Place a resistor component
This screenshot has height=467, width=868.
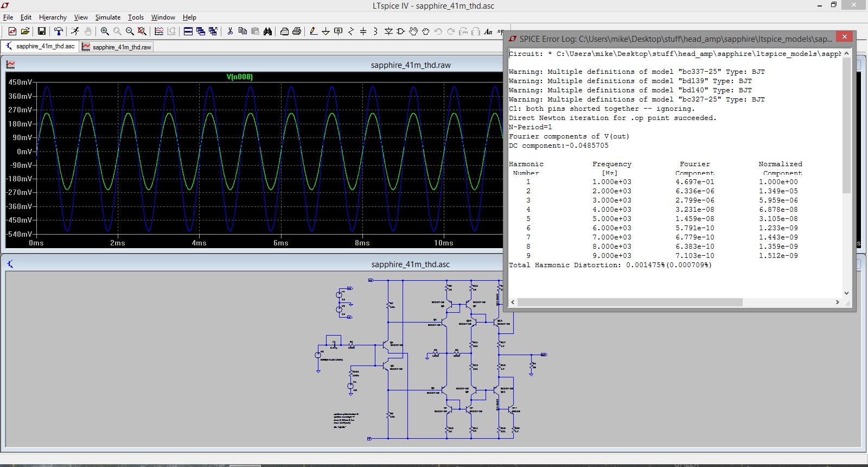pyautogui.click(x=350, y=31)
